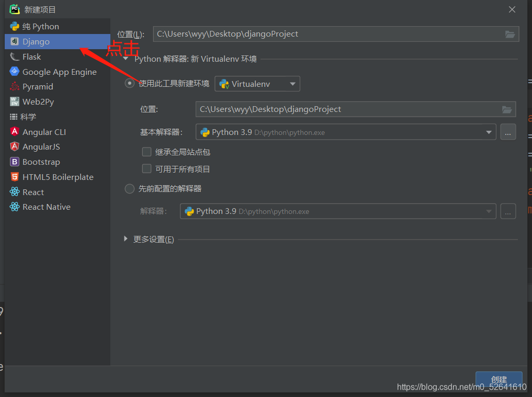Enable the 可用于所有项目 checkbox
532x397 pixels.
pos(146,168)
